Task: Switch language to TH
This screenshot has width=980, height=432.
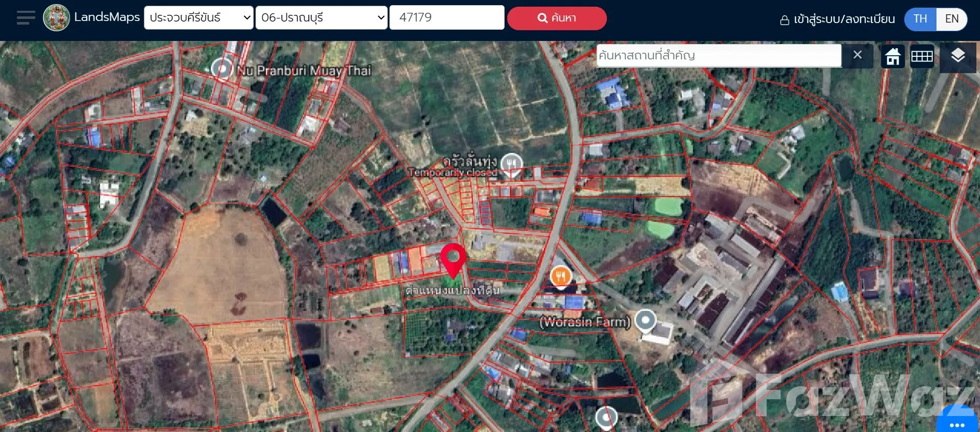Action: pyautogui.click(x=920, y=19)
